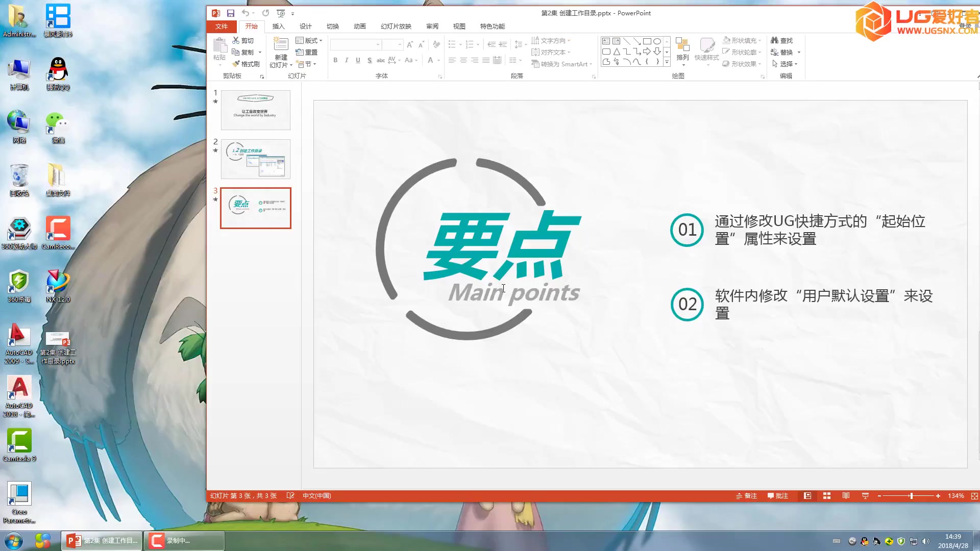This screenshot has width=980, height=551.
Task: Select the Cut (剪切) scissors tool
Action: coord(243,40)
